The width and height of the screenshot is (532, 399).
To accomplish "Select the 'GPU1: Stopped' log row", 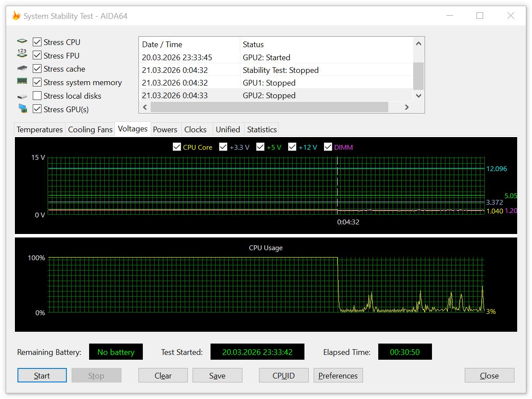I will tap(276, 83).
